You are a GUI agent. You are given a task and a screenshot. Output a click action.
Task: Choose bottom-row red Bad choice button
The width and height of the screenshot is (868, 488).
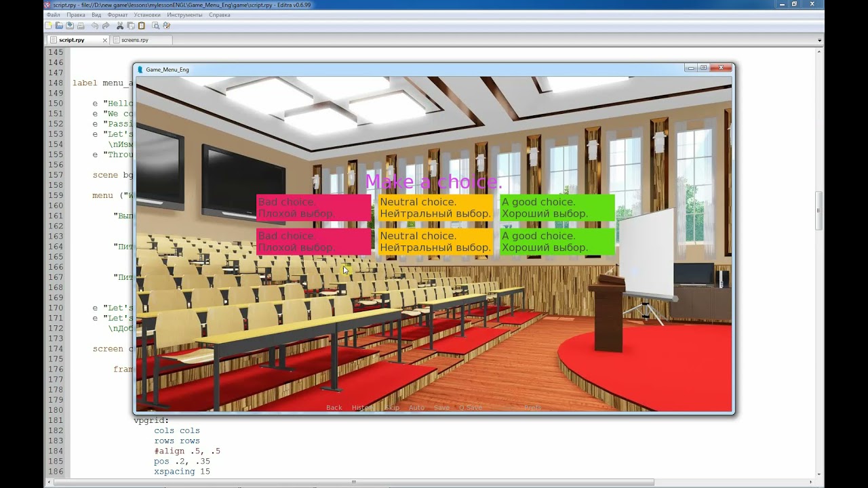pyautogui.click(x=314, y=241)
